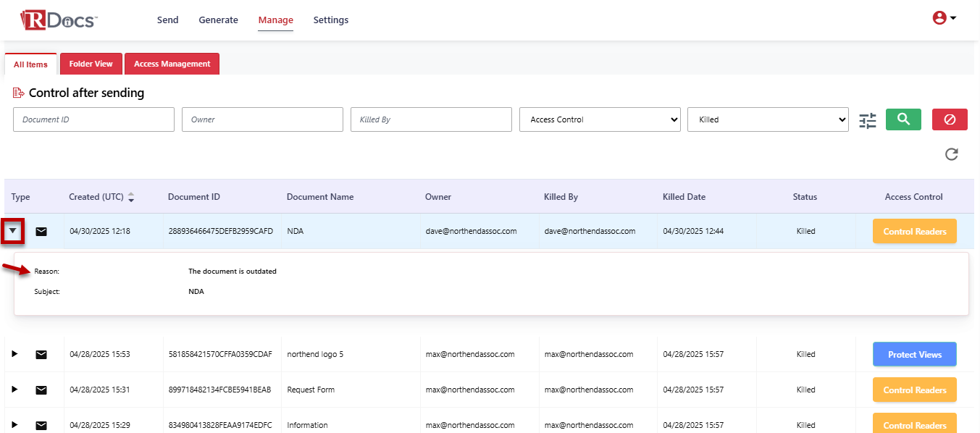This screenshot has height=433, width=980.
Task: Click envelope icon in Request Form row
Action: [x=41, y=390]
